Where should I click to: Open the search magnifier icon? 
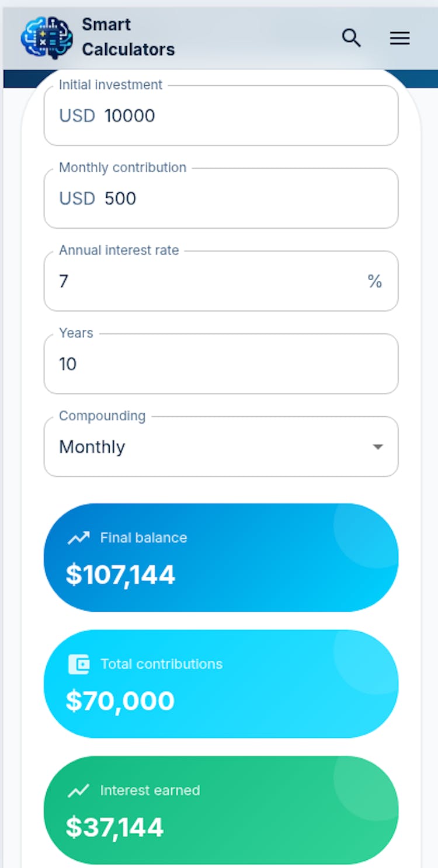pyautogui.click(x=351, y=38)
